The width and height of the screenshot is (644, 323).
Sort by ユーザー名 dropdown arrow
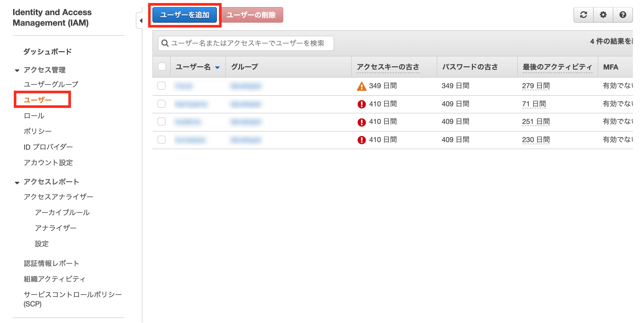tap(217, 67)
